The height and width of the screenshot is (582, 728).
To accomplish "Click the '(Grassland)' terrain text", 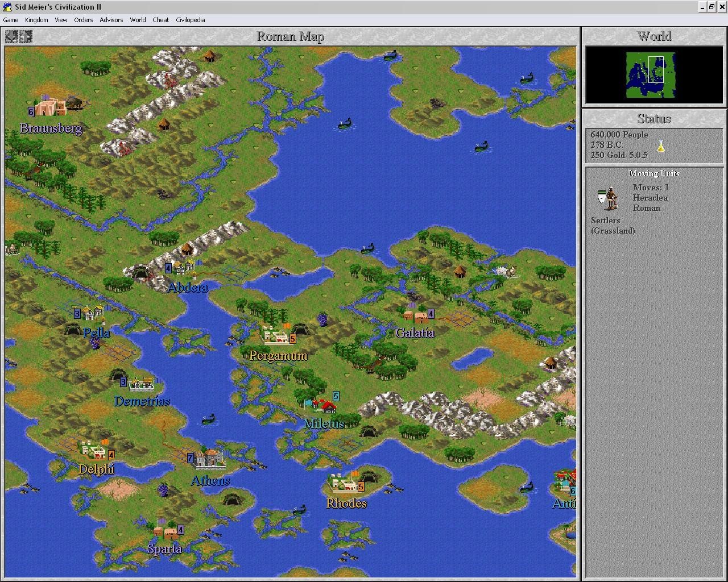I will click(x=613, y=231).
